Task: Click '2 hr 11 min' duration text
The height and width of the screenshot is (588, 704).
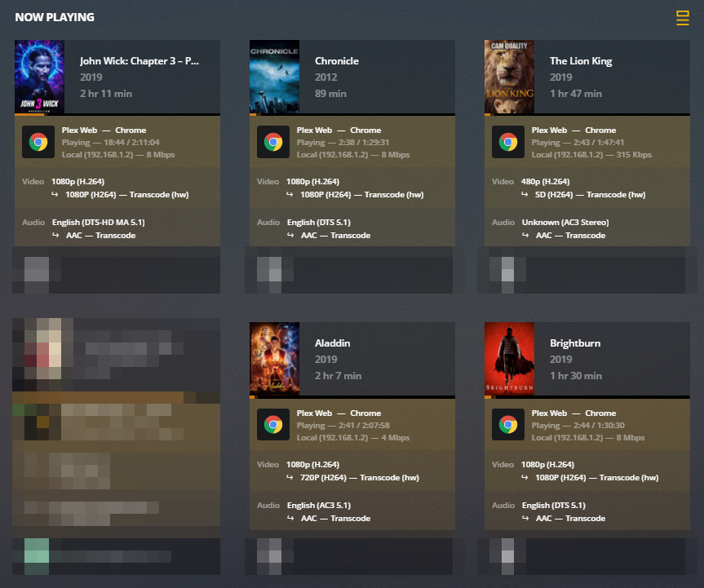Action: pyautogui.click(x=106, y=94)
